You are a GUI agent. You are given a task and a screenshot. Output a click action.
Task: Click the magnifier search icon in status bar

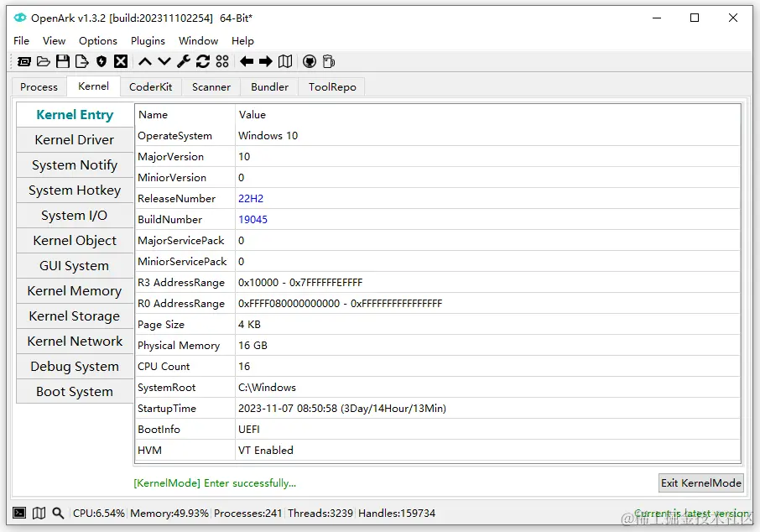[58, 513]
